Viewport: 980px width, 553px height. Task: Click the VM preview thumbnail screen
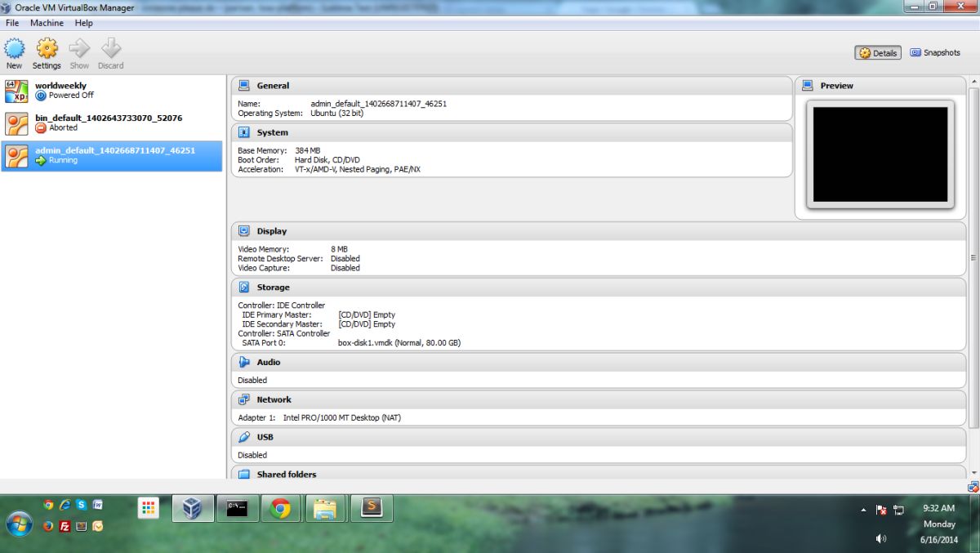(880, 154)
